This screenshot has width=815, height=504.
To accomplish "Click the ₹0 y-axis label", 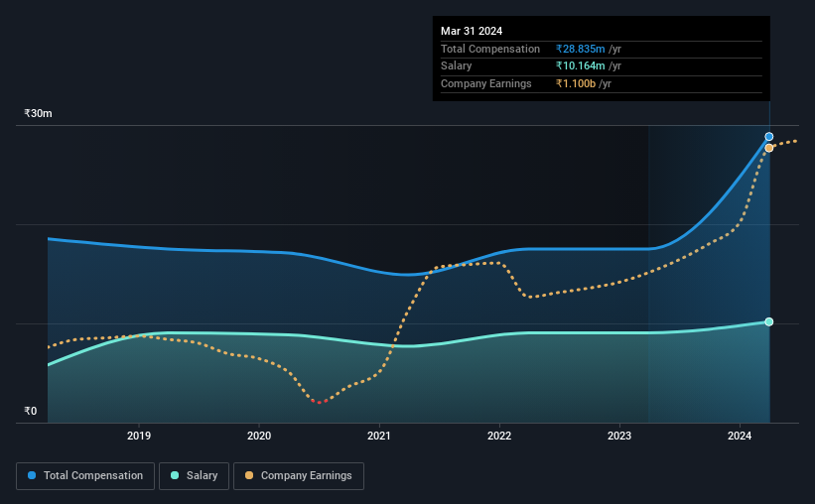I will click(31, 411).
